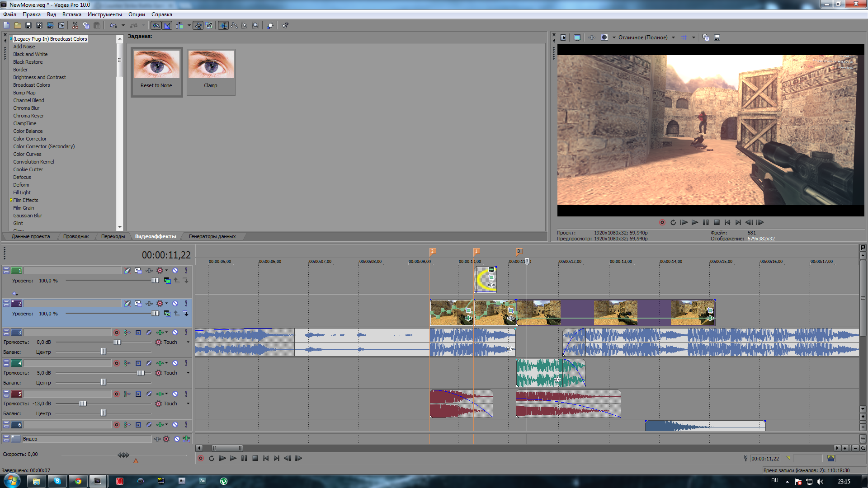Open the Вставка menu
This screenshot has width=868, height=488.
(72, 14)
